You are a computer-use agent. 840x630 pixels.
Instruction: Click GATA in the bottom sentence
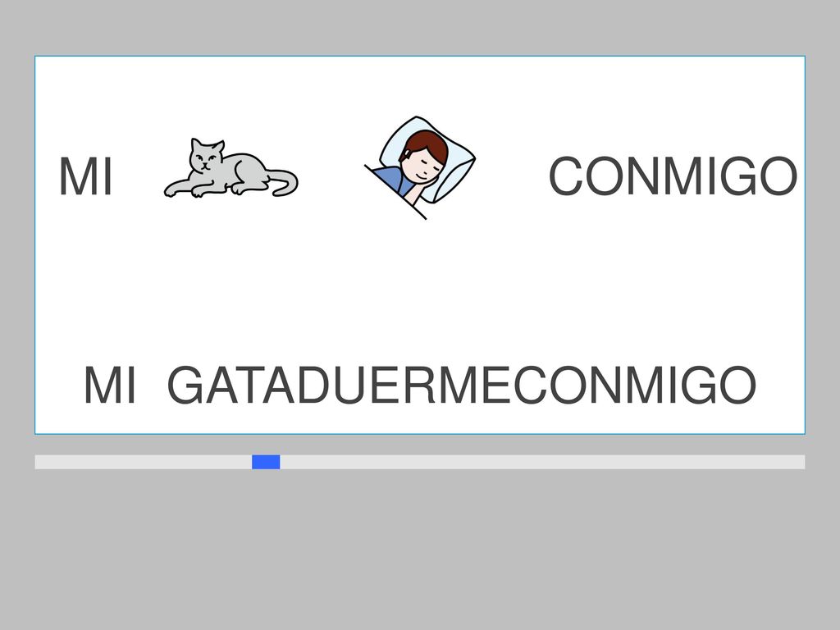(232, 385)
